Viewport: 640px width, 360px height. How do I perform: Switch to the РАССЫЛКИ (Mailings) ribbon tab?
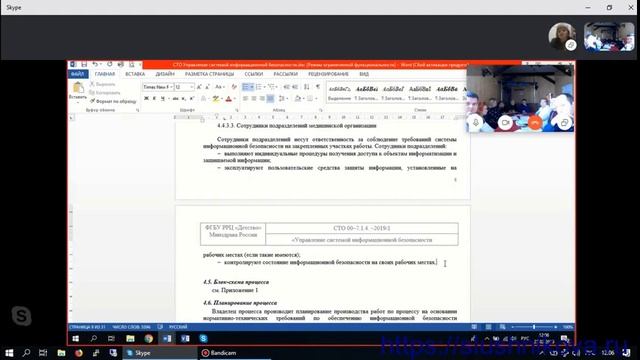click(285, 74)
